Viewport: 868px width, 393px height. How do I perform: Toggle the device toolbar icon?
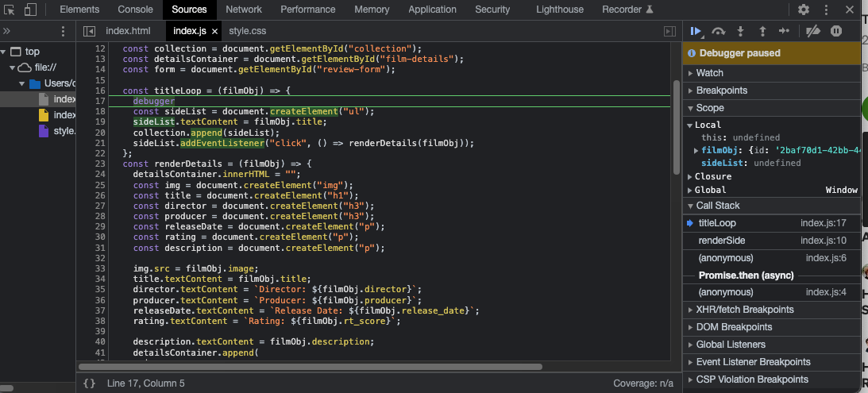point(31,10)
